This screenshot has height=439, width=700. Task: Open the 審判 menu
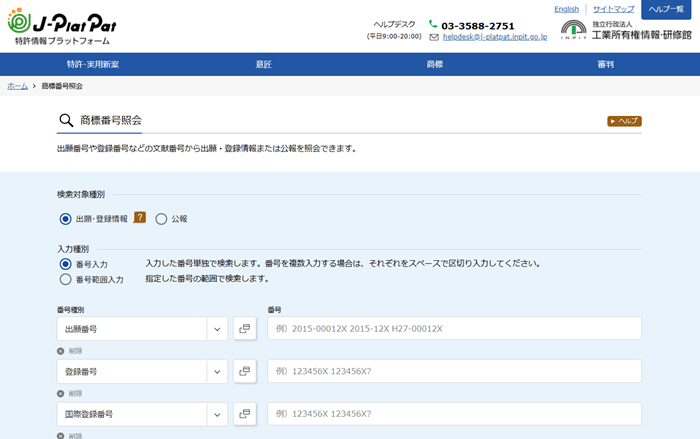pyautogui.click(x=605, y=64)
